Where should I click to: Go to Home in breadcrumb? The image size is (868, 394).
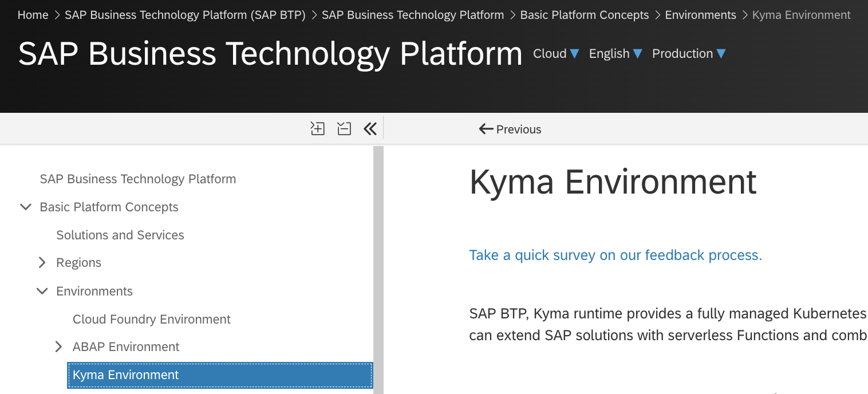33,15
